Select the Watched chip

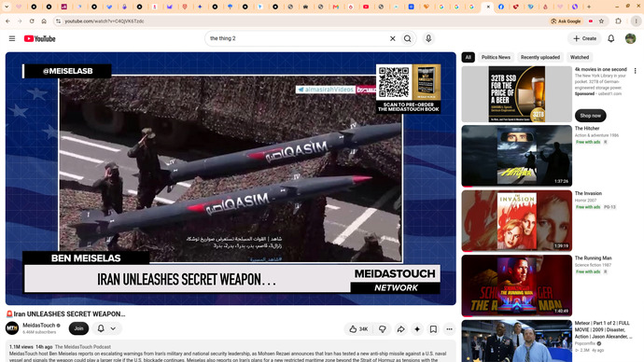click(580, 58)
